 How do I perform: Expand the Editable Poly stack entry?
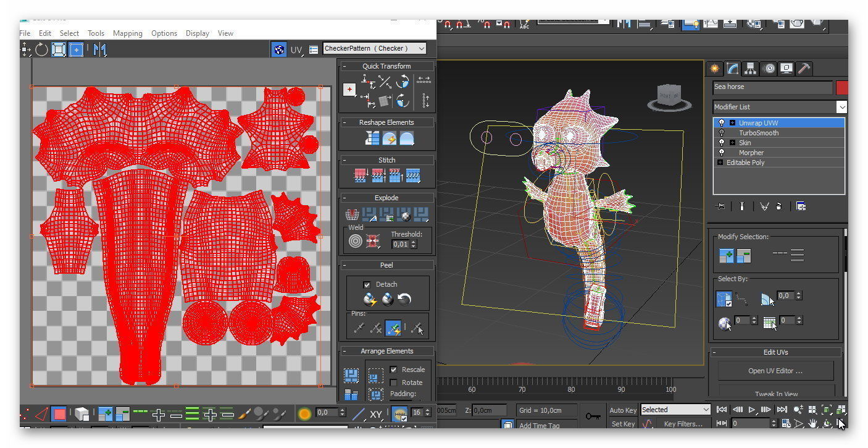click(x=720, y=163)
